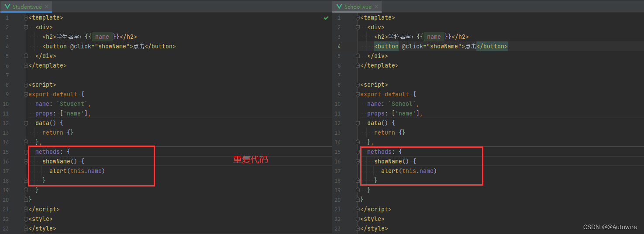Click @click="showName" attribute in Student.vue

pos(101,47)
